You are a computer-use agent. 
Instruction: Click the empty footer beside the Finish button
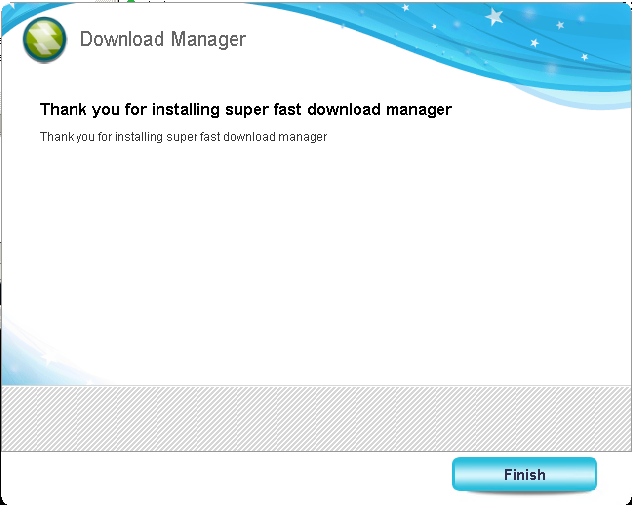coord(220,475)
